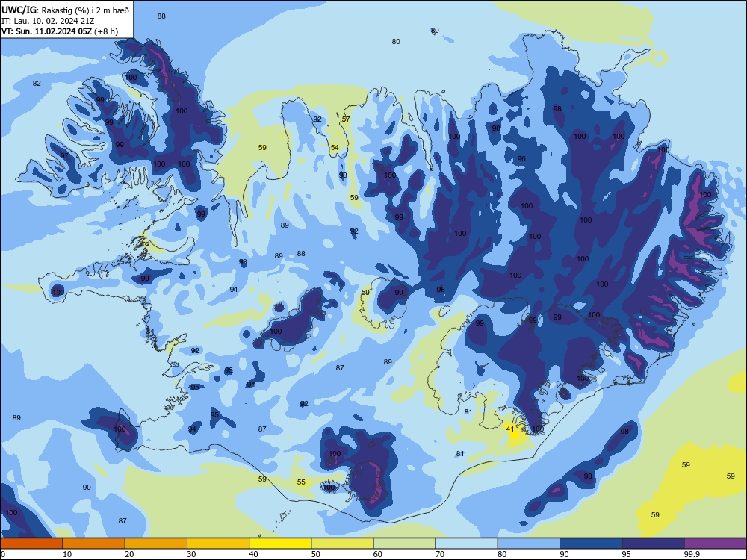747x560 pixels.
Task: Click the 70–80 pale blue legend swatch
Action: point(466,544)
